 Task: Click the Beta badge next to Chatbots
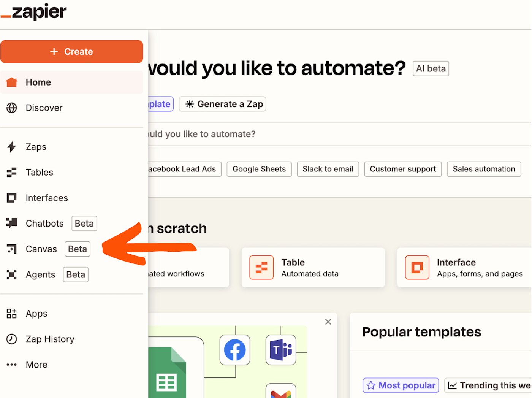click(x=84, y=223)
